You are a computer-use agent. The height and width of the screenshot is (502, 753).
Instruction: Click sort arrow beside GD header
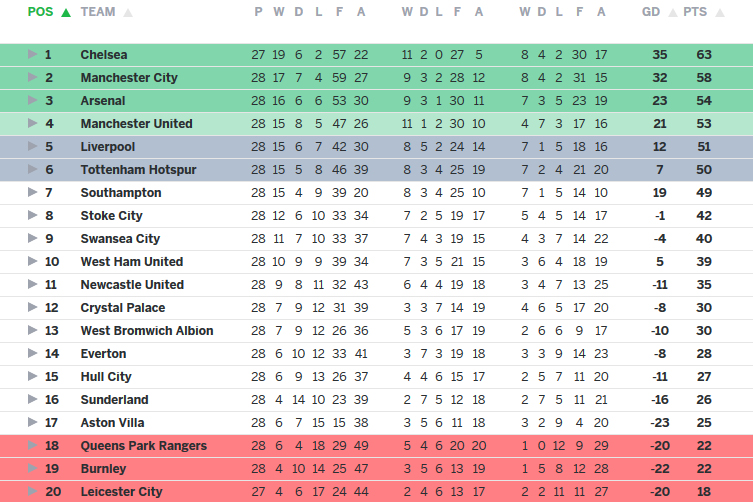tap(672, 13)
